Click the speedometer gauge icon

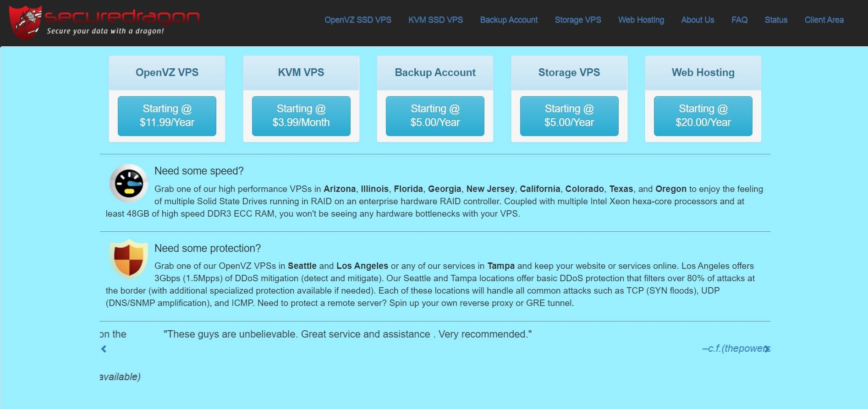(x=129, y=183)
